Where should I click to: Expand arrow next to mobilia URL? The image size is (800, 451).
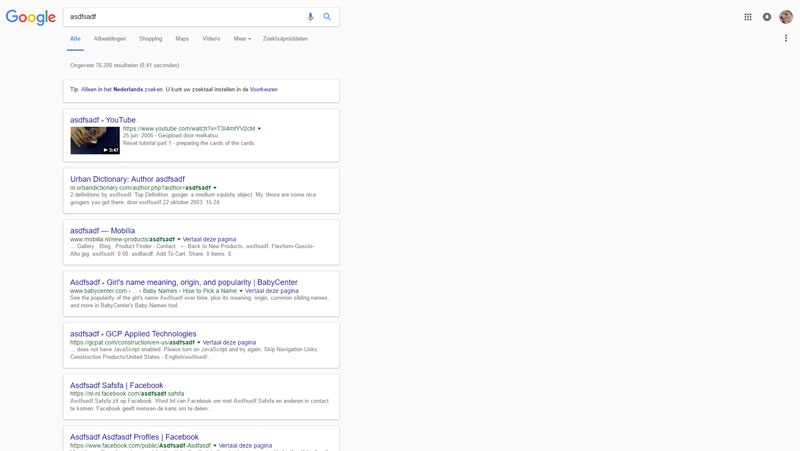coord(179,239)
